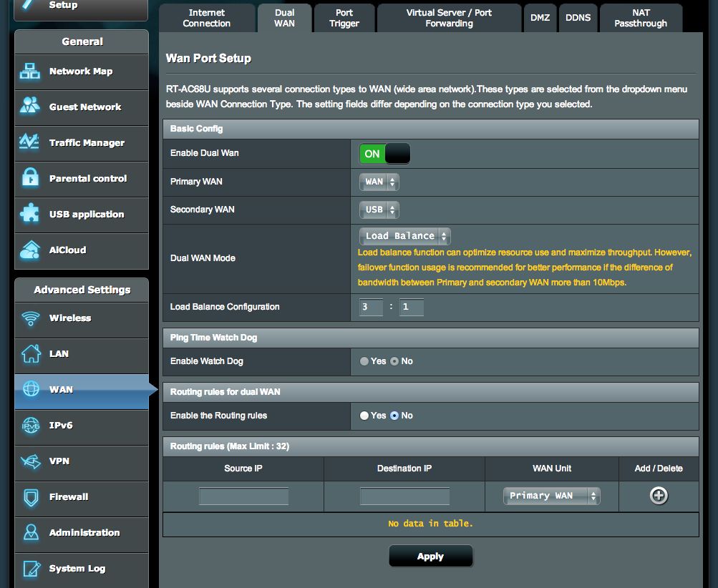Open Network Map page
The height and width of the screenshot is (588, 718).
point(82,72)
